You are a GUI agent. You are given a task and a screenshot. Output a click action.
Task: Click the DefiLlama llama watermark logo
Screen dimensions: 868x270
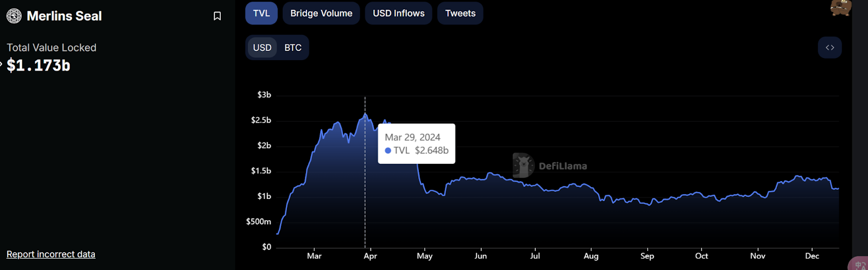tap(523, 165)
